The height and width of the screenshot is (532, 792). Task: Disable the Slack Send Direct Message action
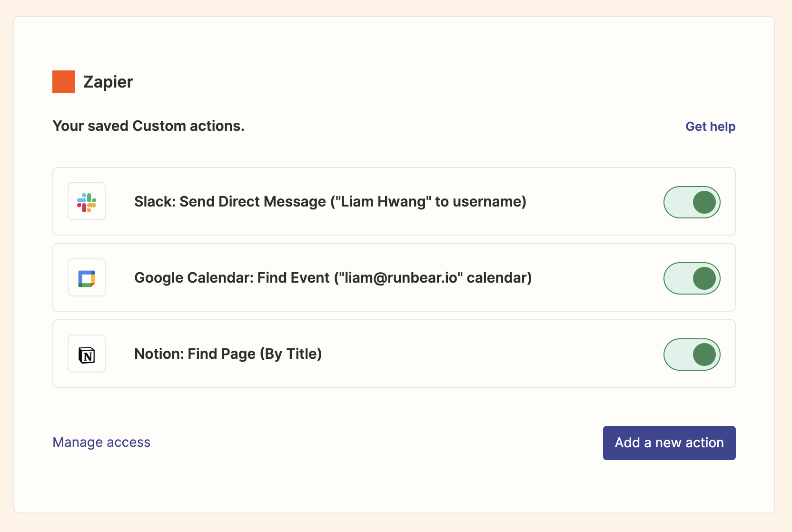pyautogui.click(x=692, y=202)
